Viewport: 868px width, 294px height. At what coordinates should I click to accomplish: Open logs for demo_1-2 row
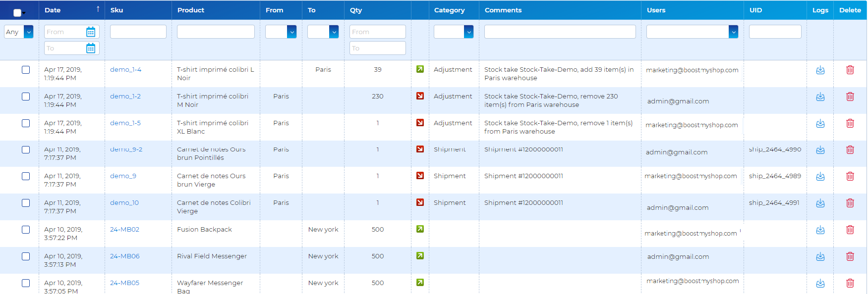820,97
